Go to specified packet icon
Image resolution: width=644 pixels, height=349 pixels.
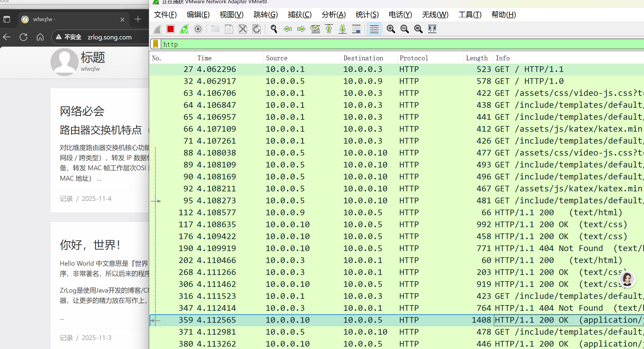tap(315, 29)
